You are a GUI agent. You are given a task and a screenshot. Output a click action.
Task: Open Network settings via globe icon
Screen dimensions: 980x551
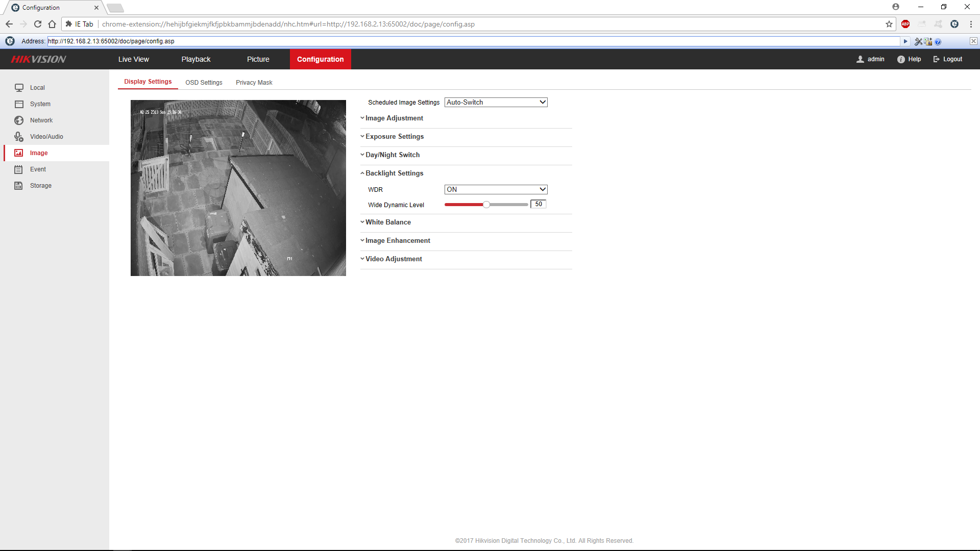[19, 120]
